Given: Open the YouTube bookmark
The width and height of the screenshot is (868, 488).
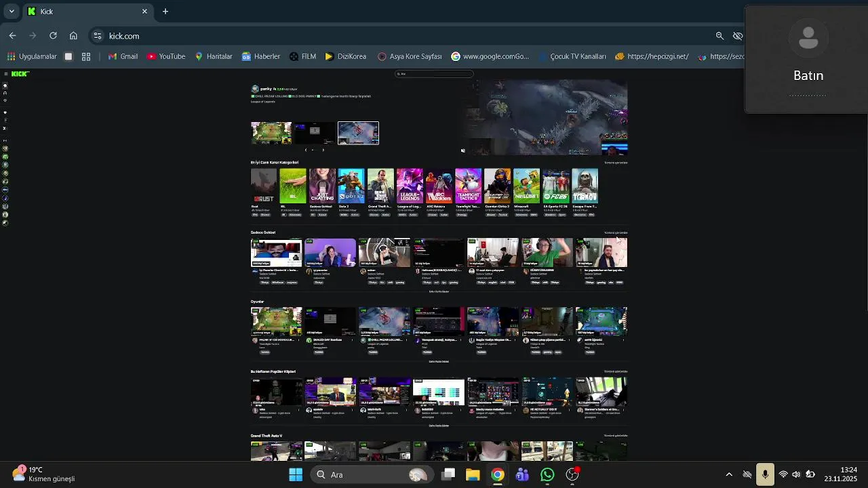Looking at the screenshot, I should click(166, 56).
